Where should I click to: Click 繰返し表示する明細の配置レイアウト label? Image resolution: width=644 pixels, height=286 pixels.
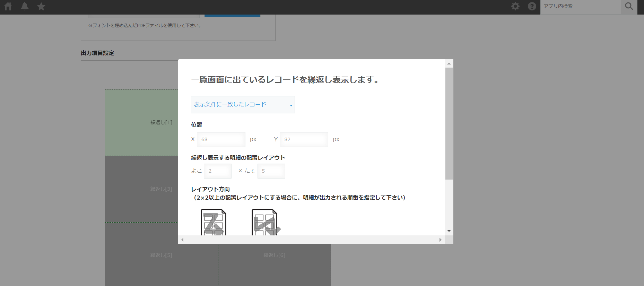[x=238, y=158]
